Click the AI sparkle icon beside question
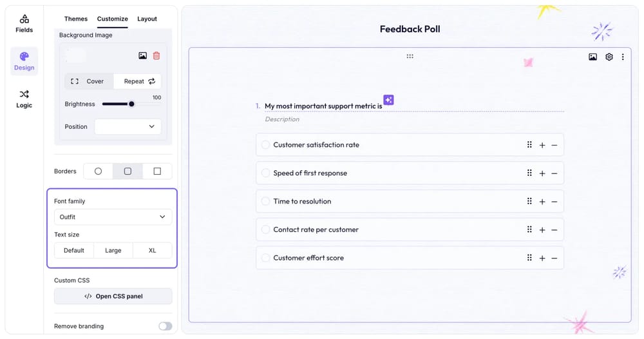 388,100
